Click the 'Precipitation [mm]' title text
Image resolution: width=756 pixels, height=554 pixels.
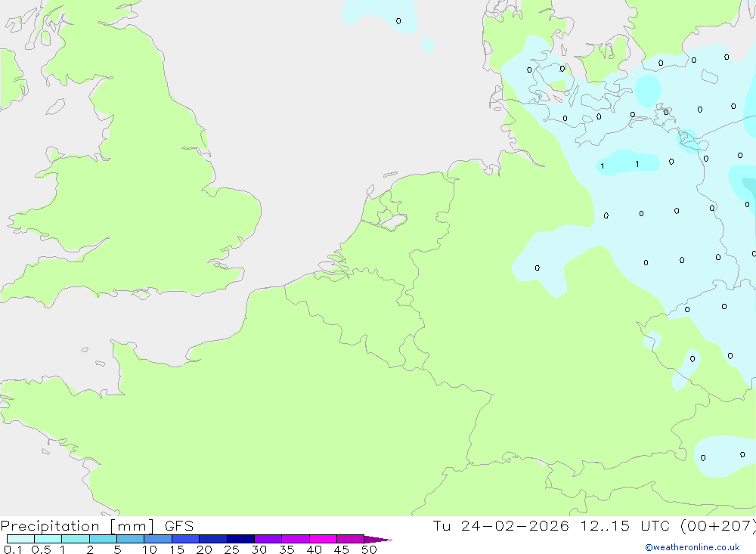(x=77, y=526)
